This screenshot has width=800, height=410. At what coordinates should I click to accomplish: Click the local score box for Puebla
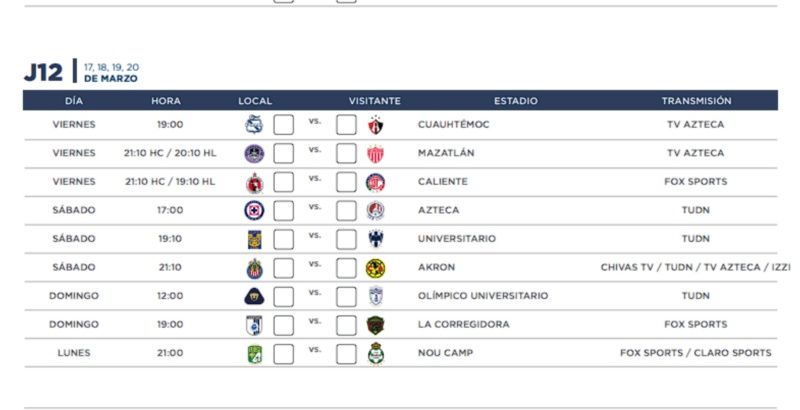[284, 125]
